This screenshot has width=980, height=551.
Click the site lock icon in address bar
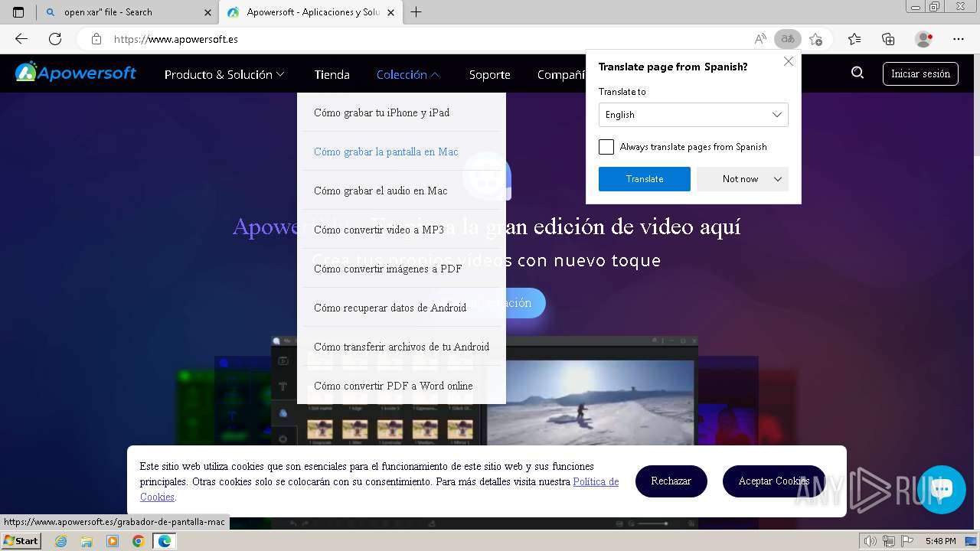[x=96, y=39]
